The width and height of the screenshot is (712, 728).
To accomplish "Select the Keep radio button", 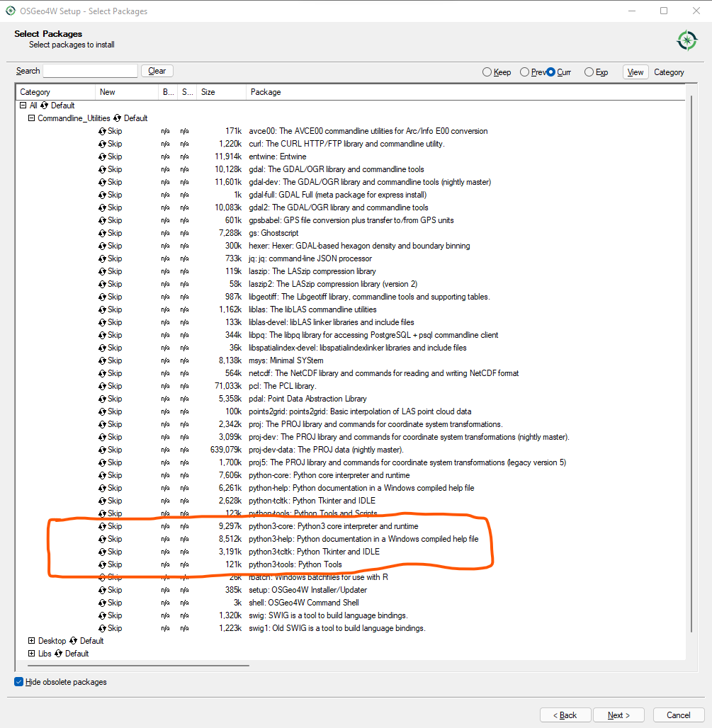I will pyautogui.click(x=487, y=72).
